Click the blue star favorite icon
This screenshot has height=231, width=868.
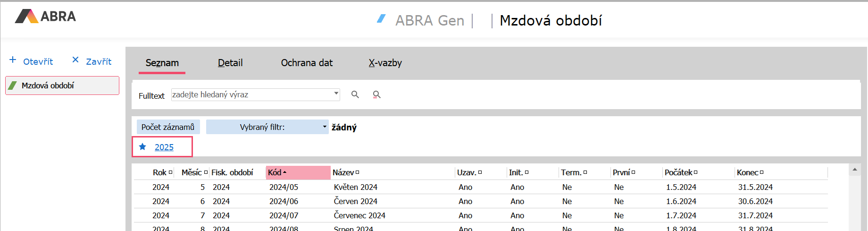coord(142,147)
